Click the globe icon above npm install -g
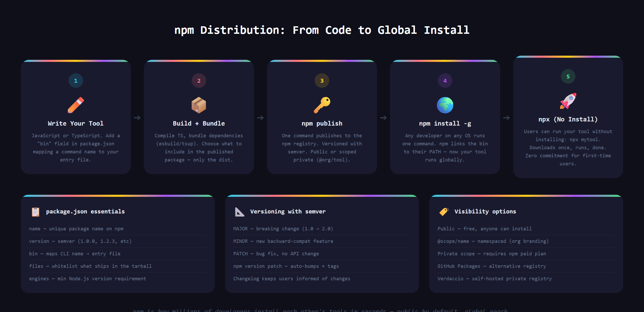This screenshot has height=312, width=644. pos(445,105)
